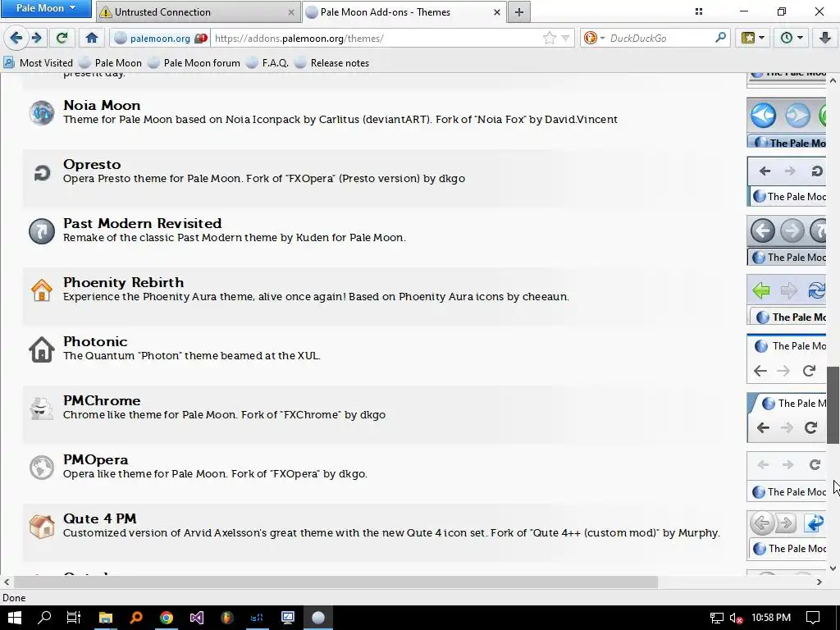
Task: Click the palemoon.org site identity badge
Action: coord(160,38)
